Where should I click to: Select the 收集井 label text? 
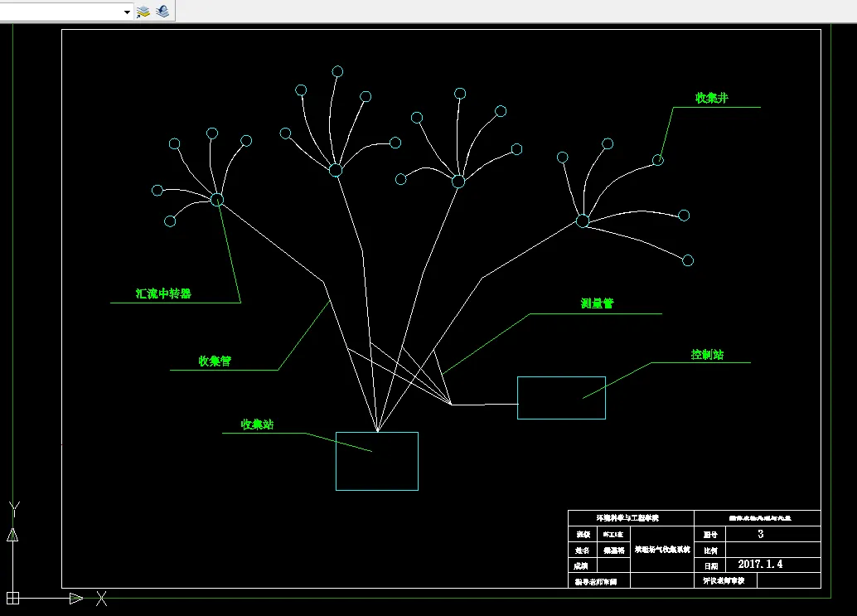click(x=712, y=98)
